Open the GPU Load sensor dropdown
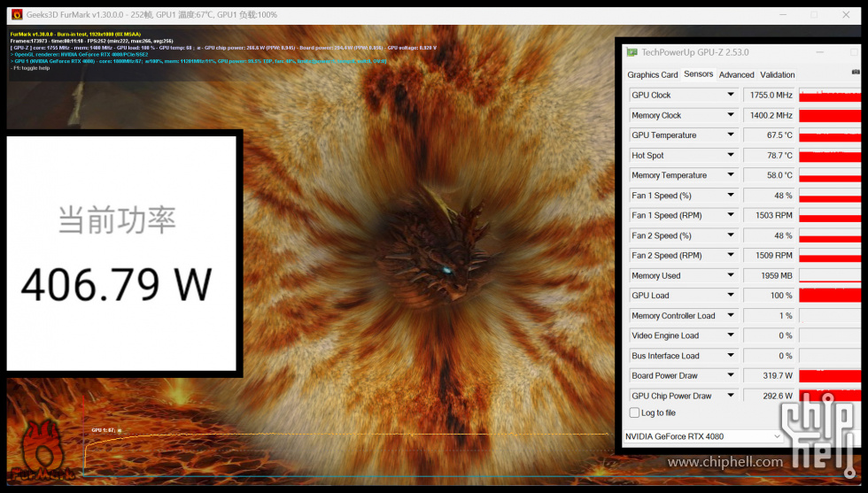 pos(731,295)
